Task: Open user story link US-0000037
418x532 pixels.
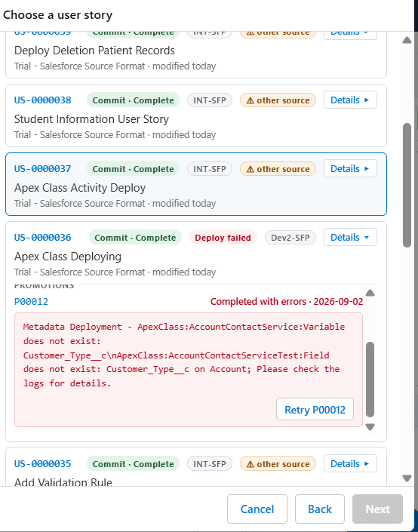Action: 43,168
